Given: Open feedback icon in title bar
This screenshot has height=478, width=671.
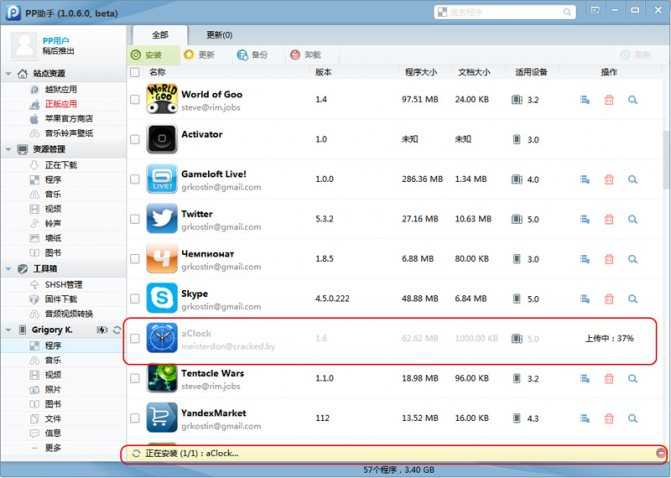Looking at the screenshot, I should pos(595,10).
